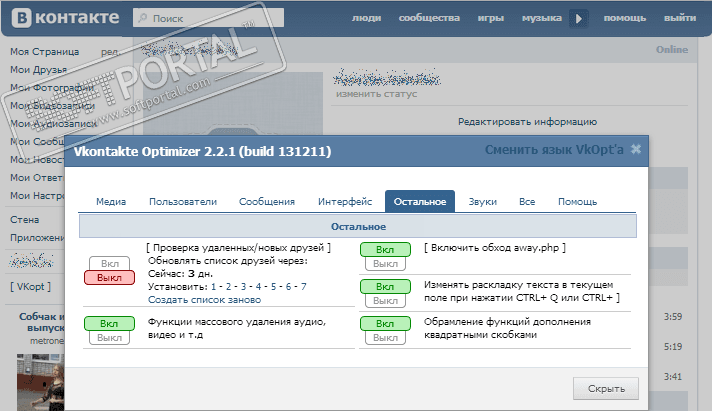Click the VKontakte logo
This screenshot has height=411, width=712.
pos(65,18)
